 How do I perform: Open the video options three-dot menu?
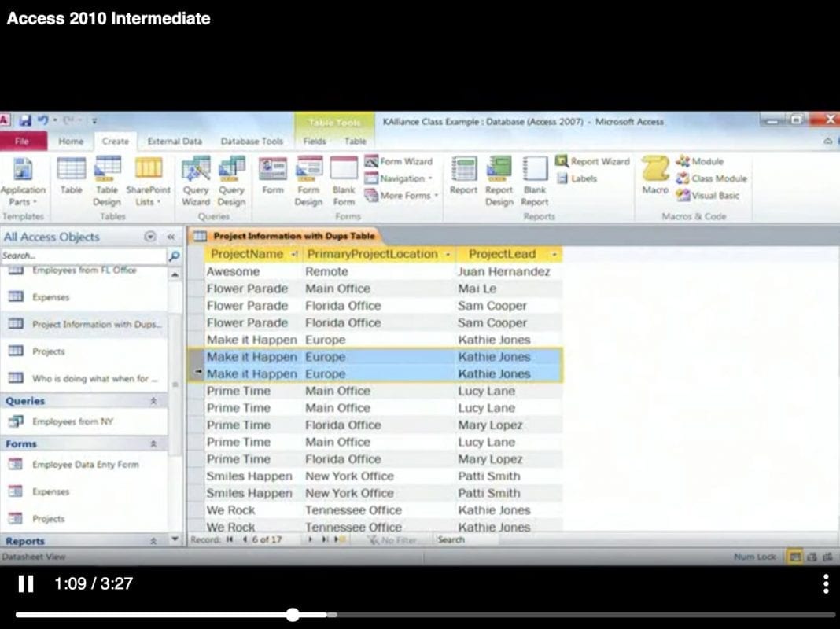pyautogui.click(x=826, y=583)
